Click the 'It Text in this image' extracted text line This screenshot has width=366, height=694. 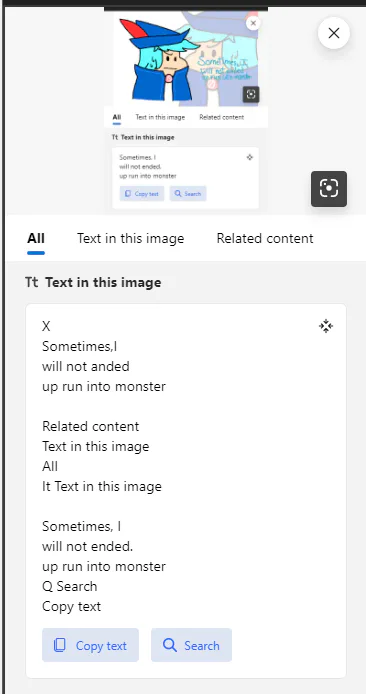click(102, 486)
